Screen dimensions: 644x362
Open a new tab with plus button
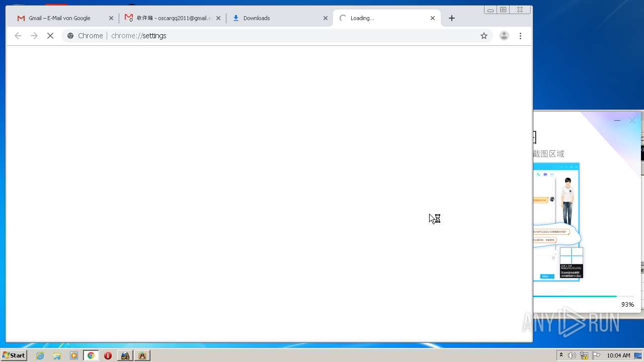tap(452, 18)
